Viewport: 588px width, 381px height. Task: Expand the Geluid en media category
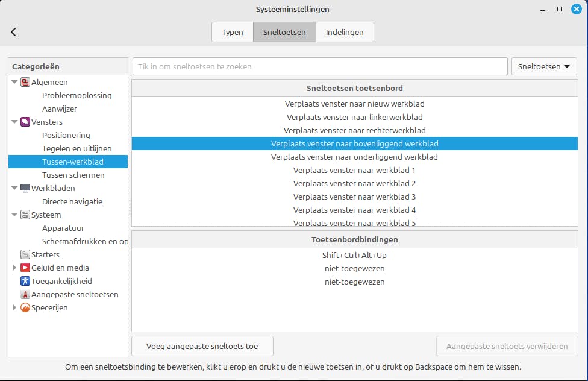[x=14, y=268]
